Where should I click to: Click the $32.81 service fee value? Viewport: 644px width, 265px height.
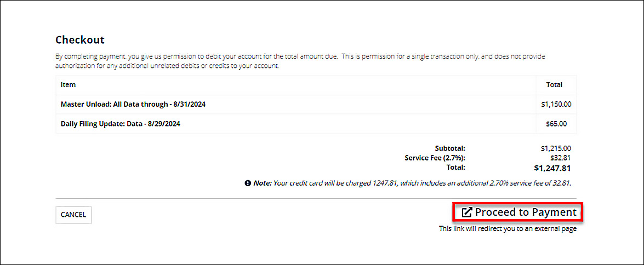click(x=561, y=158)
